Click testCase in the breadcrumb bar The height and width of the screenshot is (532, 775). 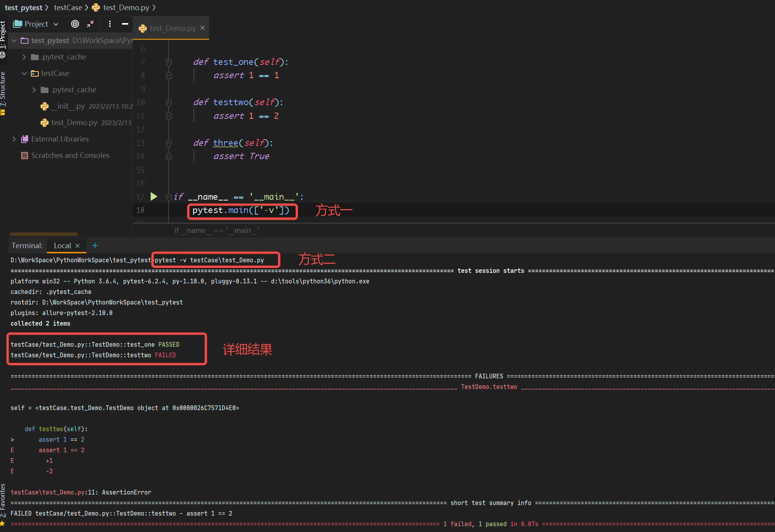point(68,7)
